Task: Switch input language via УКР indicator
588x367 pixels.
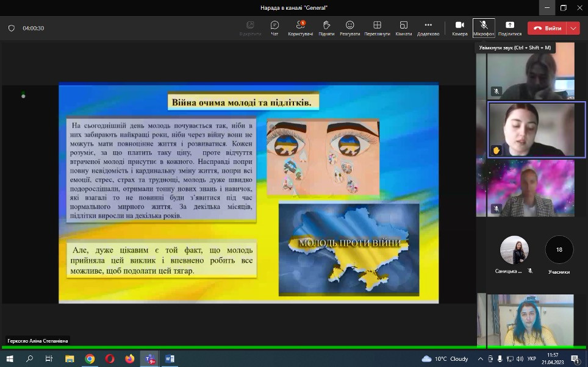Action: 531,359
